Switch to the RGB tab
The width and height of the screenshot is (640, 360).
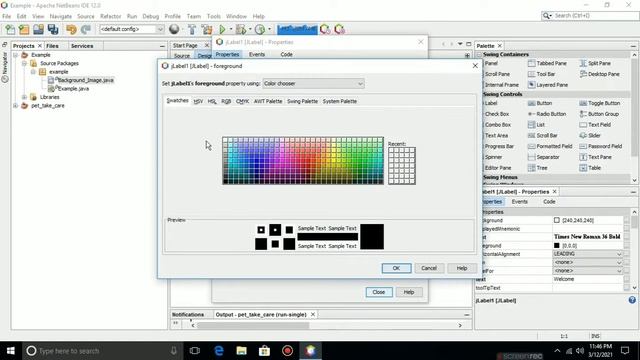226,101
